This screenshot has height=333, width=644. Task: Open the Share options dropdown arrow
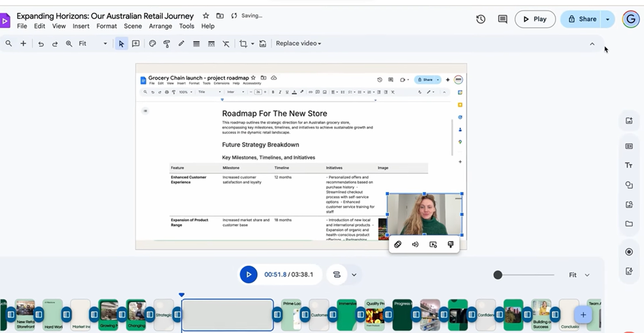pyautogui.click(x=608, y=19)
